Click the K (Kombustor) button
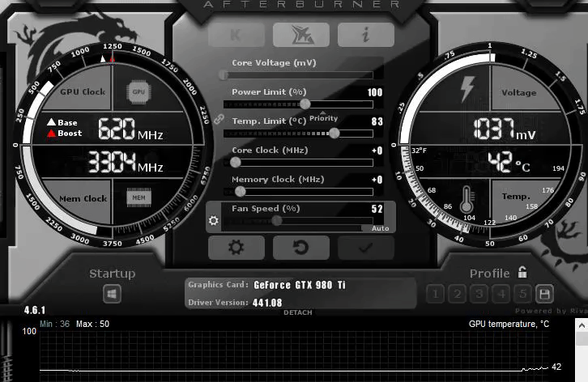Image resolution: width=588 pixels, height=382 pixels. [x=236, y=35]
